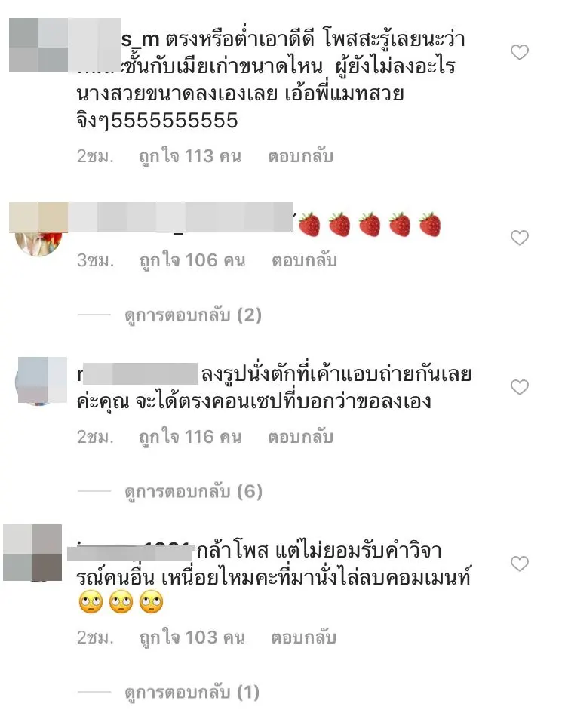The height and width of the screenshot is (728, 562).
Task: View who liked the 113-likes comment
Action: [x=190, y=156]
